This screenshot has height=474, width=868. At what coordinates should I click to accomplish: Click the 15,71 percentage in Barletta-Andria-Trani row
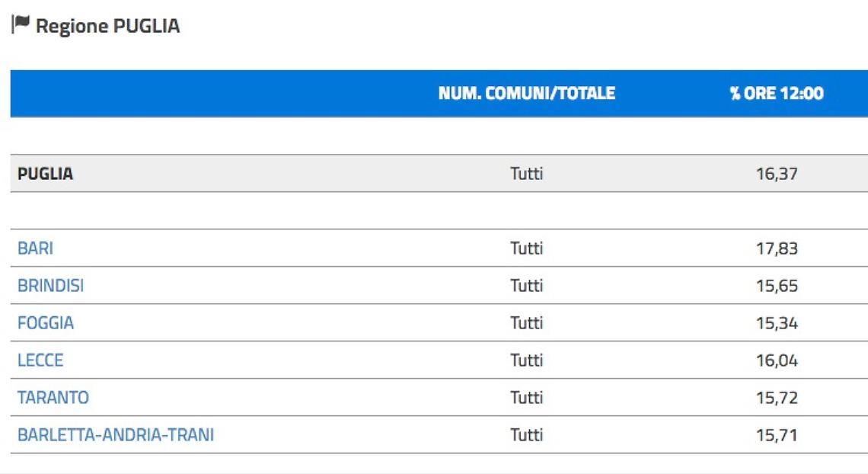777,435
